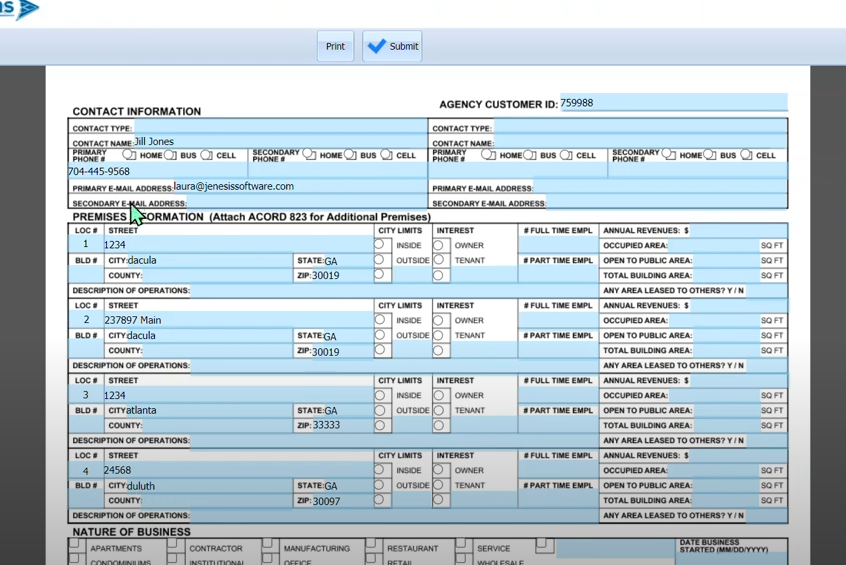Click the Loc 3 zip field 33333
This screenshot has height=565, width=846.
(342, 425)
